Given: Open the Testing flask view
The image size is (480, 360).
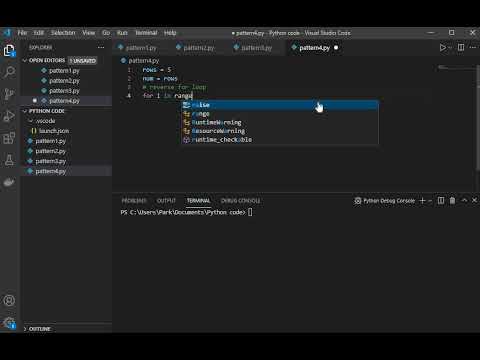Looking at the screenshot, I should [9, 160].
